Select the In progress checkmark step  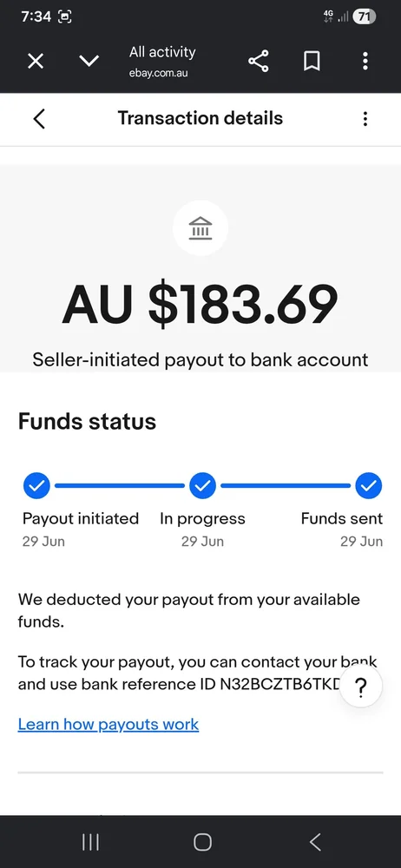[203, 486]
